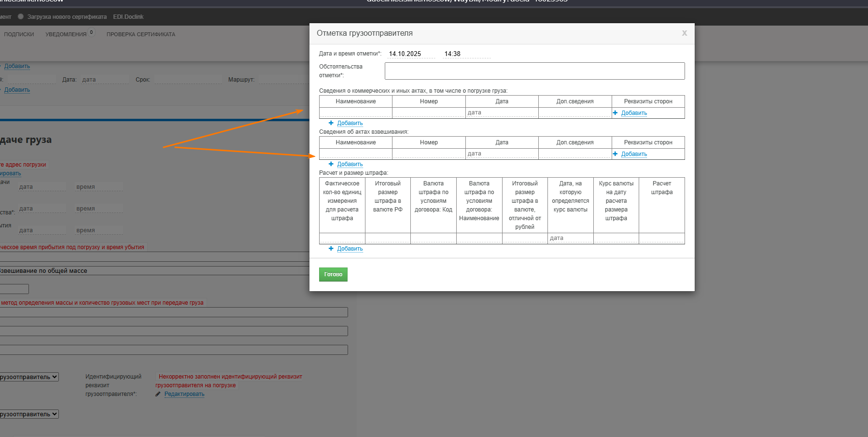
Task: Click дата field in penalty calculation table
Action: tap(570, 238)
